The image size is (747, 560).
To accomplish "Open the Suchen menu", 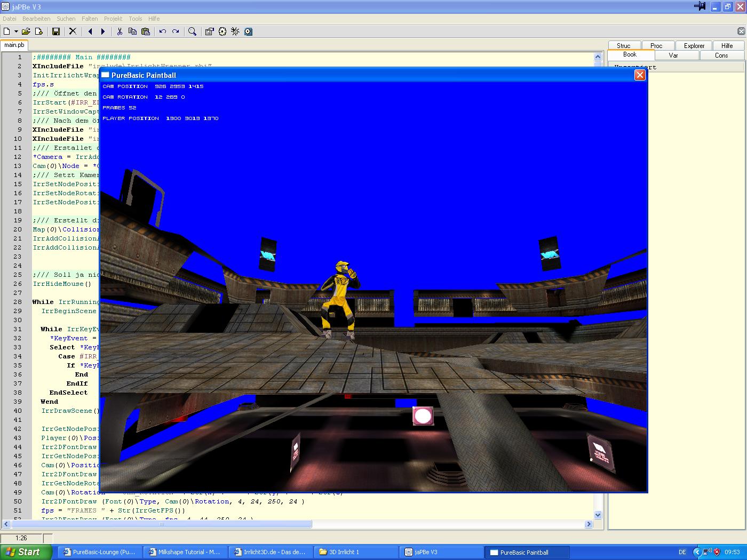I will pos(66,19).
